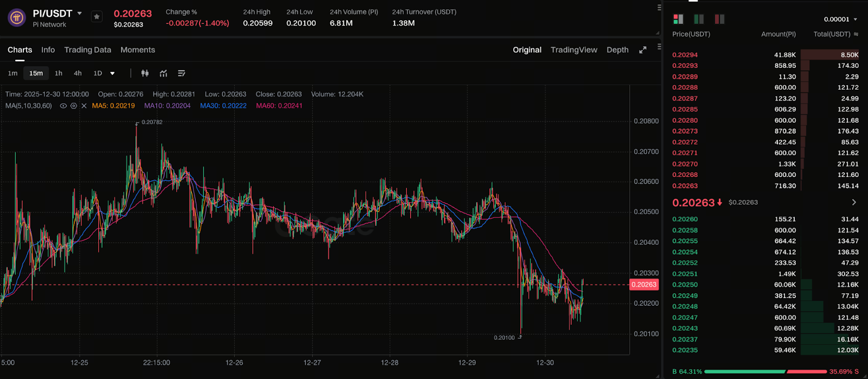Select bid price 0.20237
The image size is (868, 379).
tap(685, 339)
